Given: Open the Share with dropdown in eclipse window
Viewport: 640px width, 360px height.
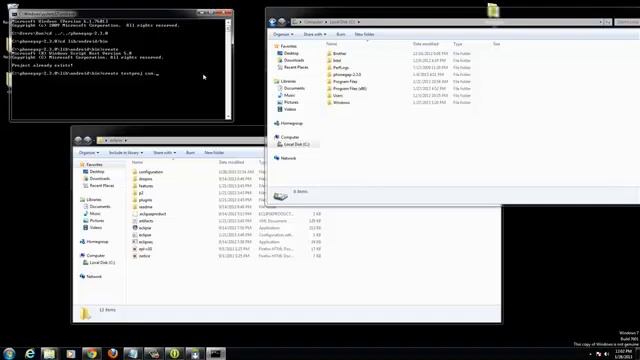Looking at the screenshot, I should click(x=164, y=153).
